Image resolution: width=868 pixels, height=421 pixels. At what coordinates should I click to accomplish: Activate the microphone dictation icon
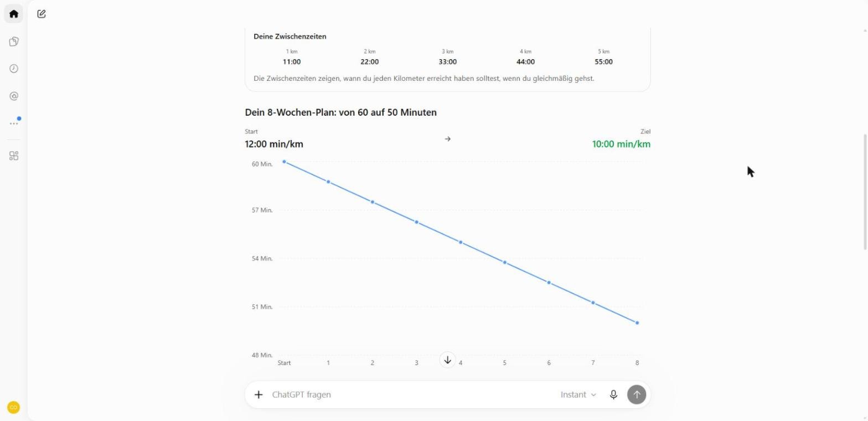tap(613, 394)
